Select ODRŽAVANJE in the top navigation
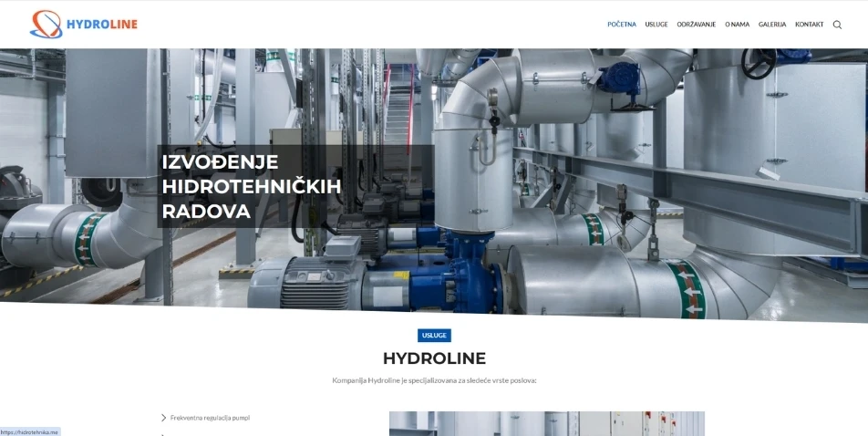The height and width of the screenshot is (436, 868). (696, 25)
